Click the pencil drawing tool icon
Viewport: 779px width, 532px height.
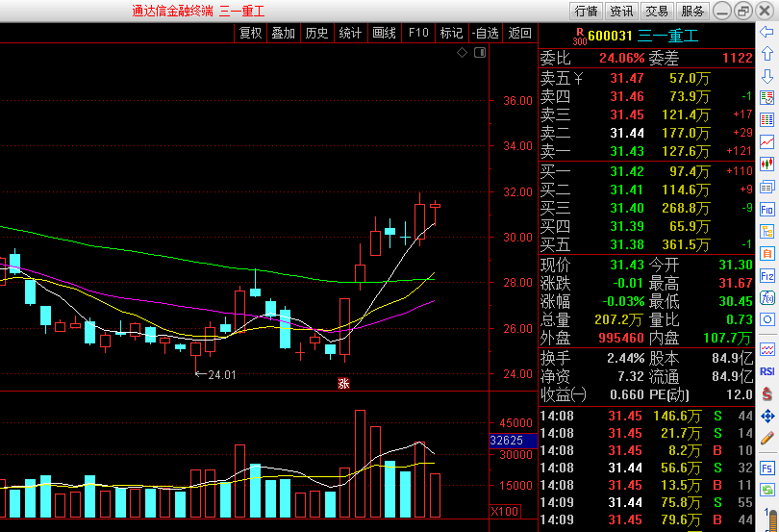[x=767, y=439]
